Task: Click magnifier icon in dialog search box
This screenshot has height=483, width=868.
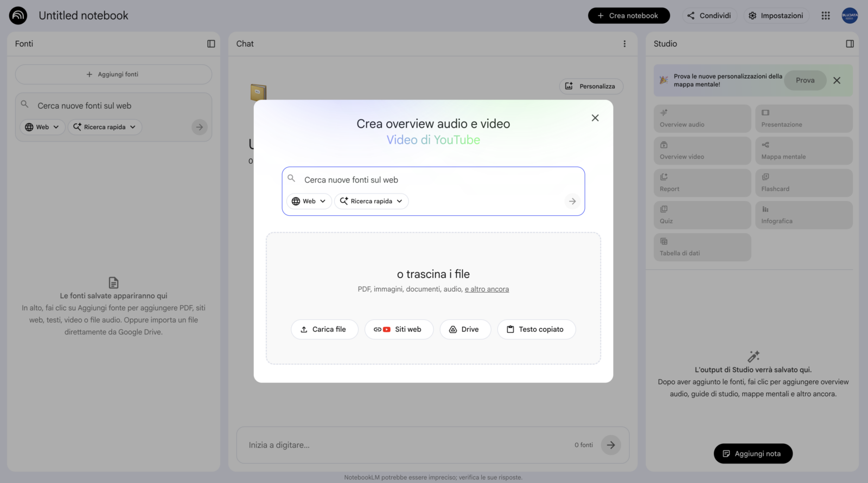Action: [291, 178]
